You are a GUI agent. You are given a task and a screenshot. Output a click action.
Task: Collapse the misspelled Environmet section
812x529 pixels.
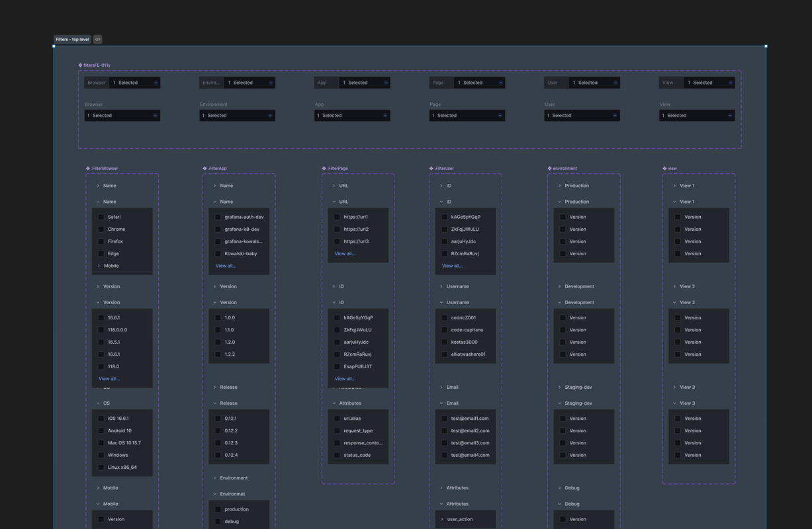click(214, 494)
